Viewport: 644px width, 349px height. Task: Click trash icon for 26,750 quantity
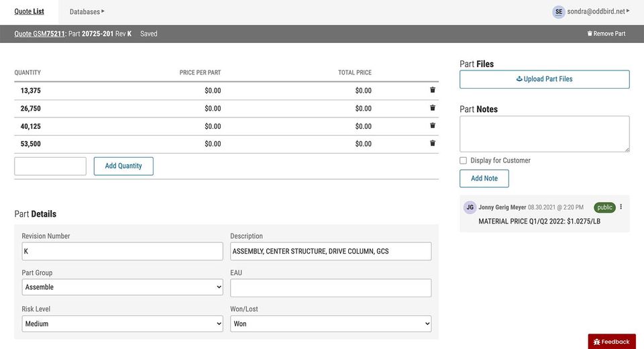pyautogui.click(x=433, y=108)
